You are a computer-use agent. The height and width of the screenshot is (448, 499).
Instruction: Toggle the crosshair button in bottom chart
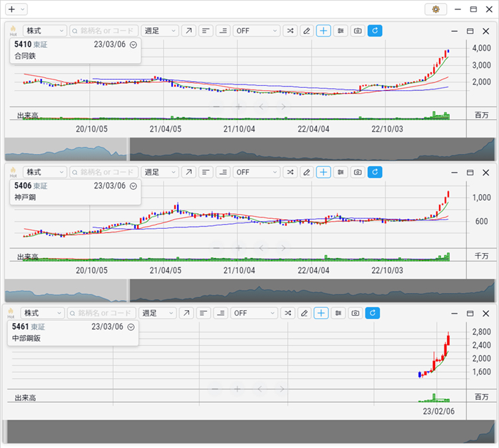(x=322, y=313)
